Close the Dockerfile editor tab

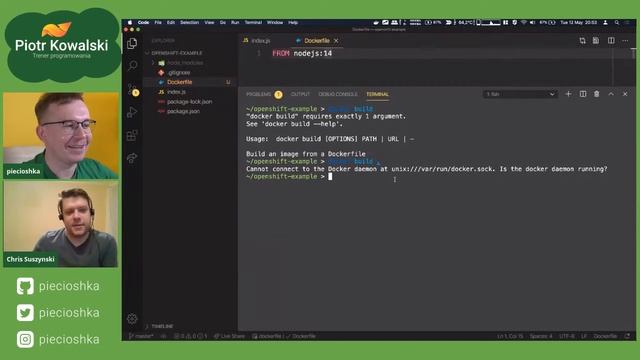click(x=336, y=41)
